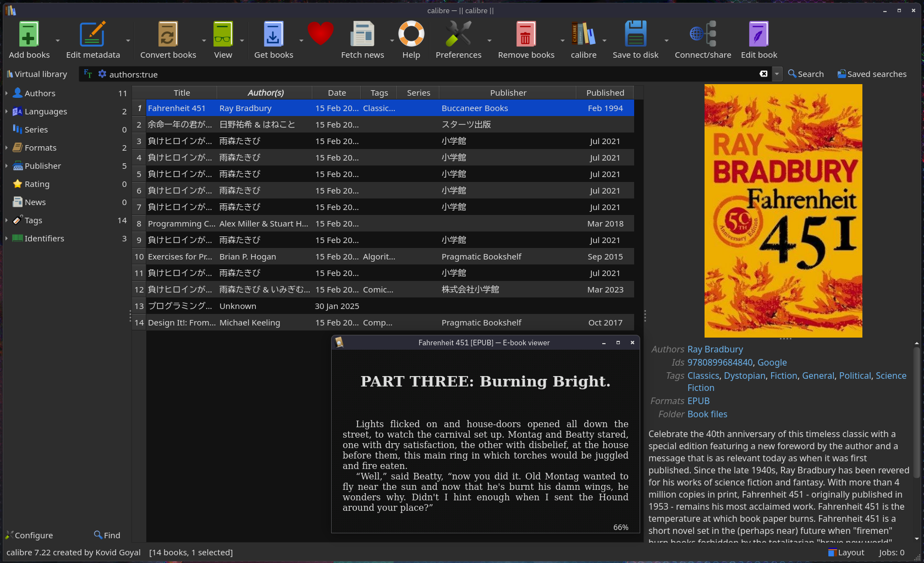The image size is (924, 563).
Task: Clear the search box with the X button
Action: [x=763, y=74]
